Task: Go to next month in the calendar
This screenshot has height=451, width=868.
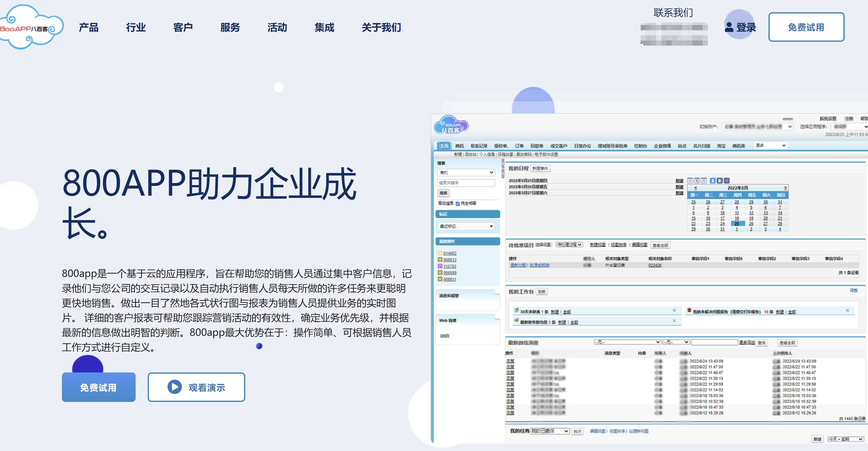Action: 785,188
